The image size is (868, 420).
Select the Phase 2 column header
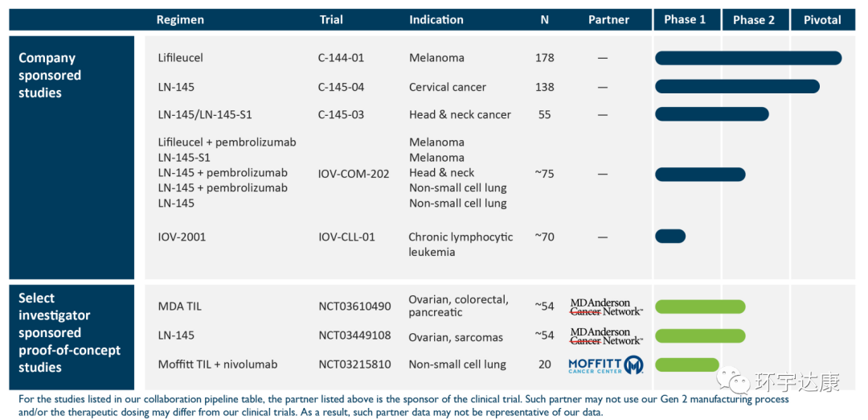[754, 20]
